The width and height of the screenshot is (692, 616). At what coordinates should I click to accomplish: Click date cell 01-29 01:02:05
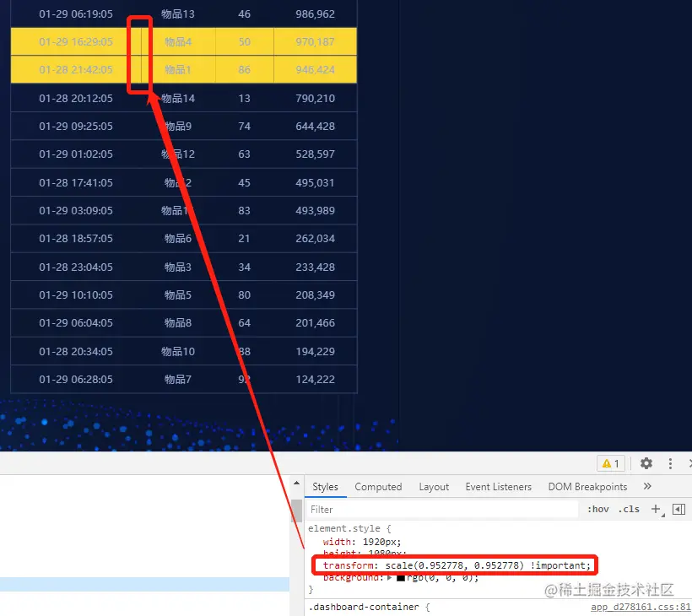(x=76, y=154)
